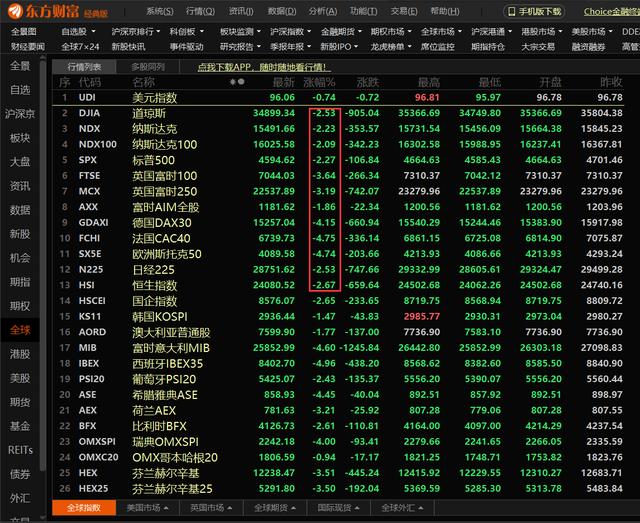Select 自选 in the left sidebar

point(20,89)
